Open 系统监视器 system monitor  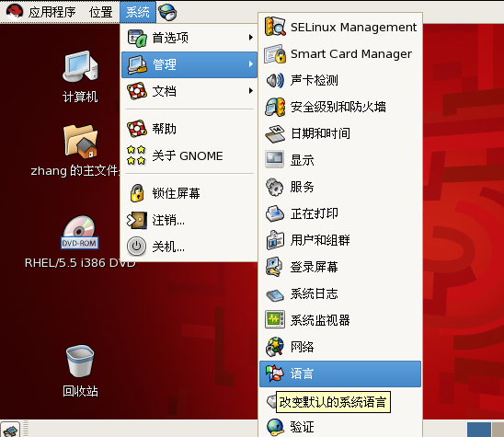point(340,320)
